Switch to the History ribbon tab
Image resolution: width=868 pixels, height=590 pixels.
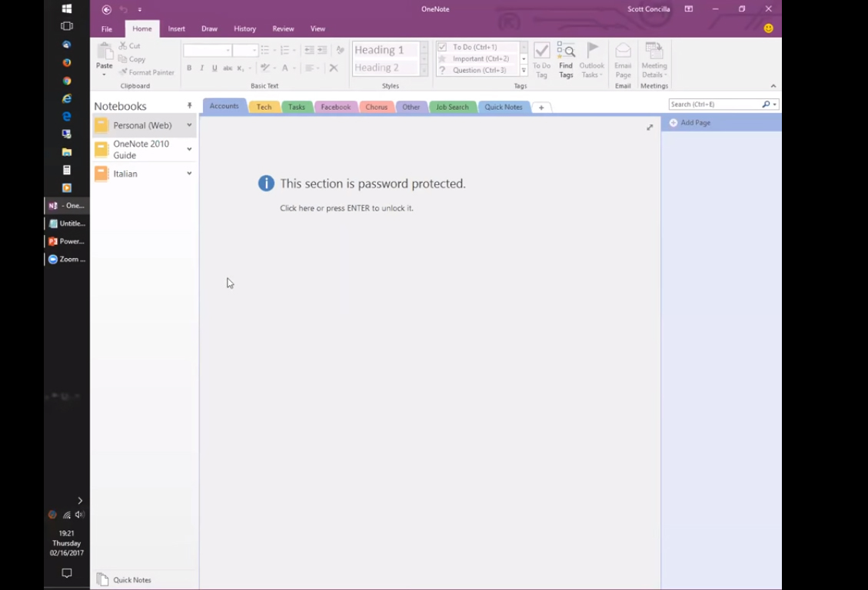click(x=244, y=28)
